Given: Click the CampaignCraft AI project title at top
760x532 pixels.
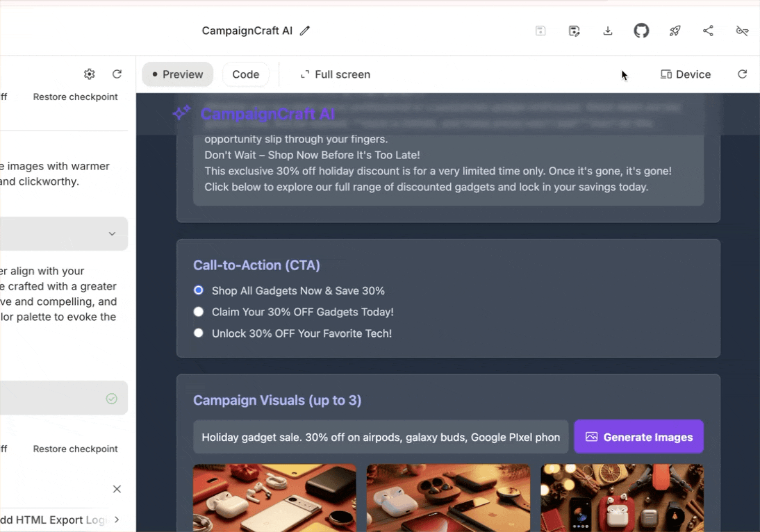Looking at the screenshot, I should (247, 31).
